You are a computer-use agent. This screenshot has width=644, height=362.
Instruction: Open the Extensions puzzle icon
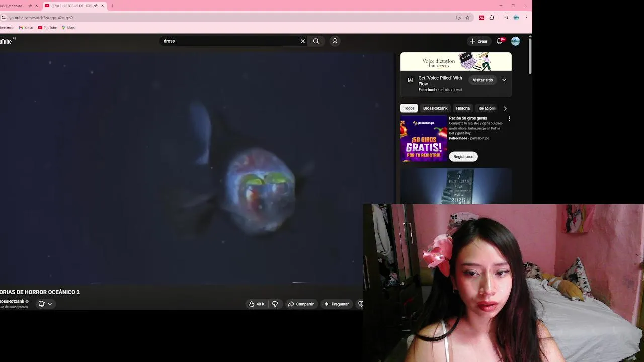[492, 18]
